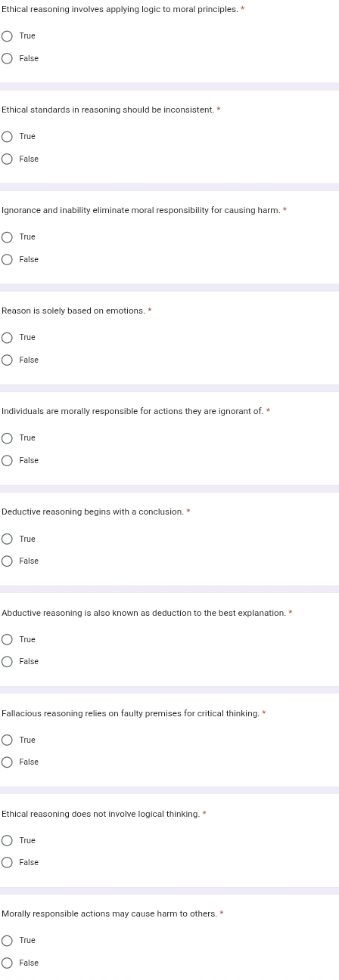The image size is (339, 980).
Task: Pick True for fallacious reasoning faulty premises
Action: click(x=8, y=740)
